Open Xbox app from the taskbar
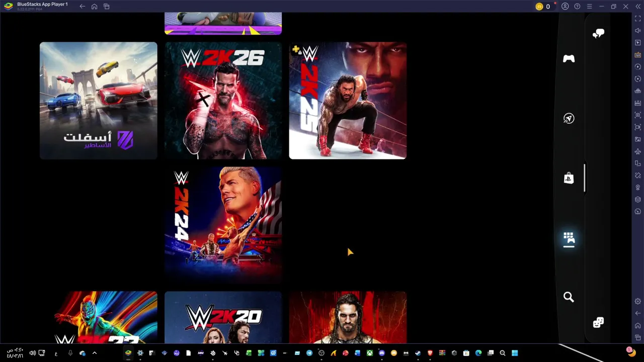Screen dimensions: 644x362 coord(369,353)
